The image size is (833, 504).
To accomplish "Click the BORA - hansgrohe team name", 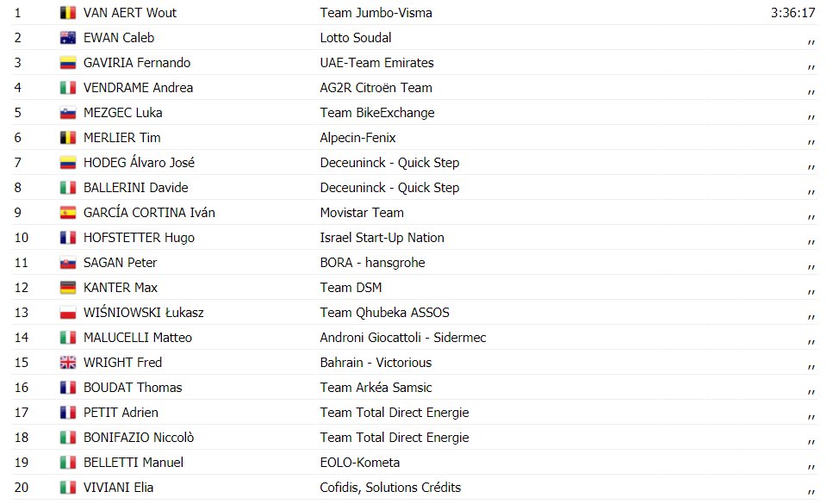I will (x=372, y=263).
